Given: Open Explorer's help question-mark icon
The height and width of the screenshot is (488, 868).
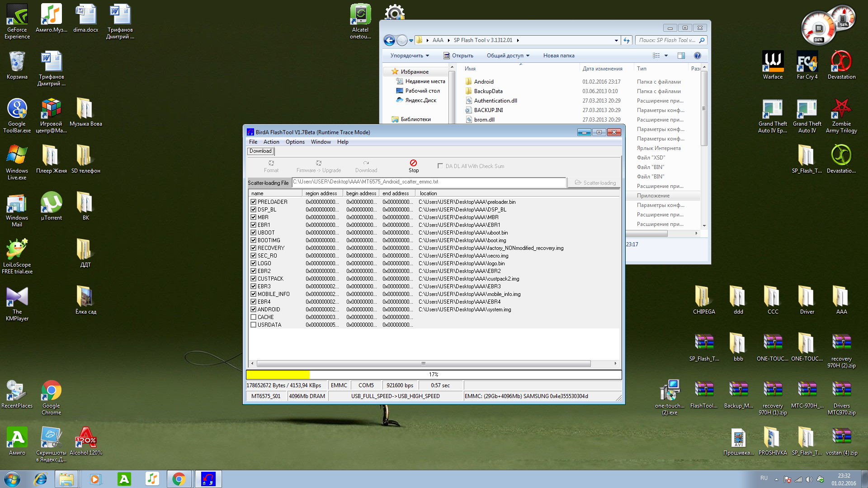Looking at the screenshot, I should pos(698,56).
